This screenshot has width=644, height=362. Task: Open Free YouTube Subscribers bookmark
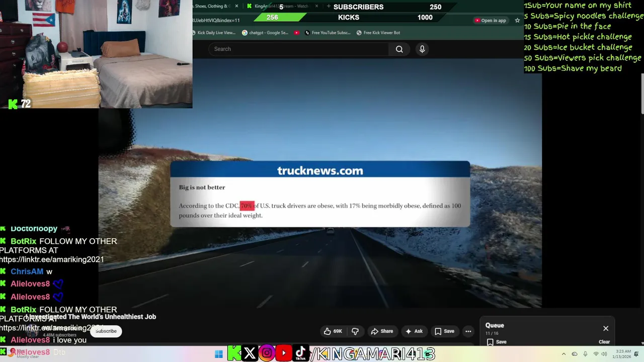pos(327,33)
